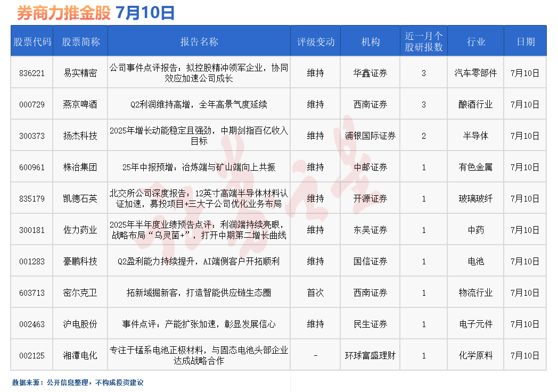The height and width of the screenshot is (392, 558).
Task: Select stock name 豪鹏科技
Action: coord(80,262)
